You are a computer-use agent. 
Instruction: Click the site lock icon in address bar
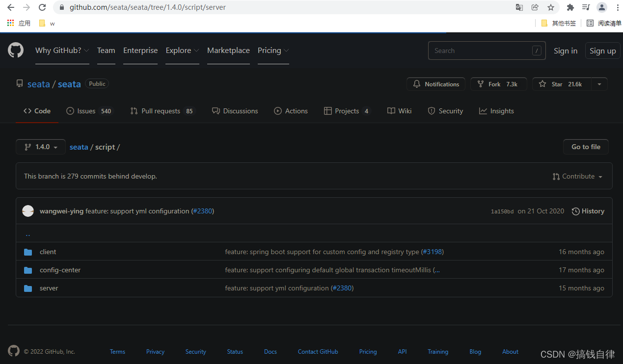[62, 7]
